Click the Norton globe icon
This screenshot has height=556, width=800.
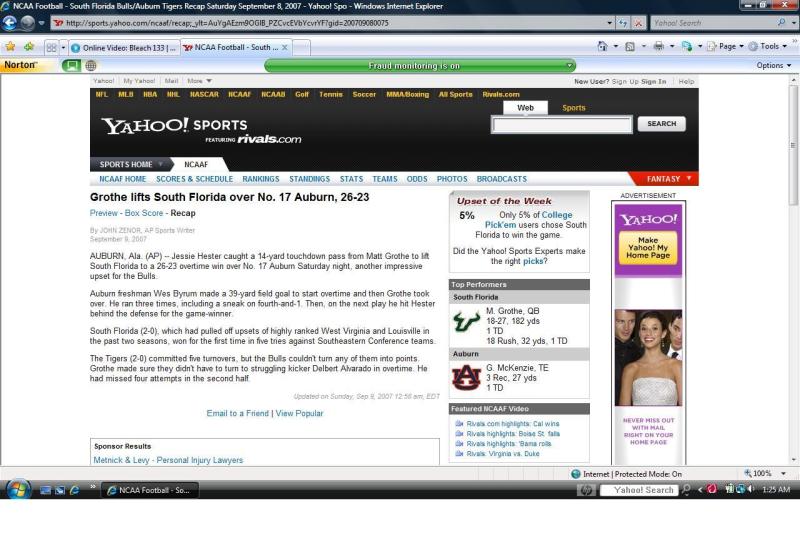click(x=91, y=65)
